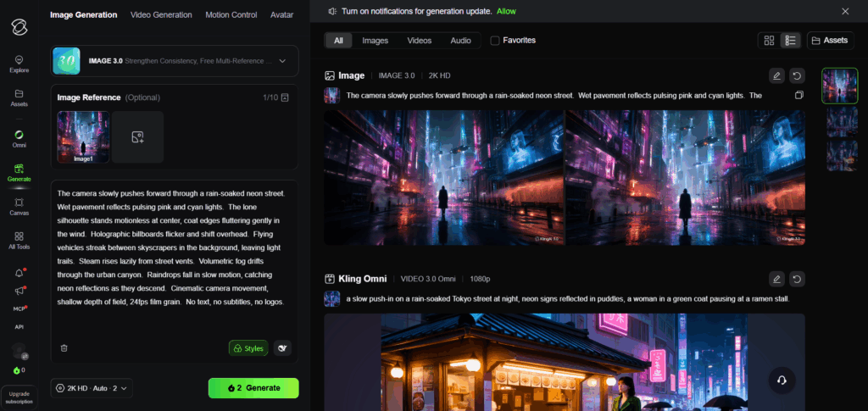Open the 2K HD · Auto · 2 settings dropdown
This screenshot has height=411, width=868.
(92, 388)
